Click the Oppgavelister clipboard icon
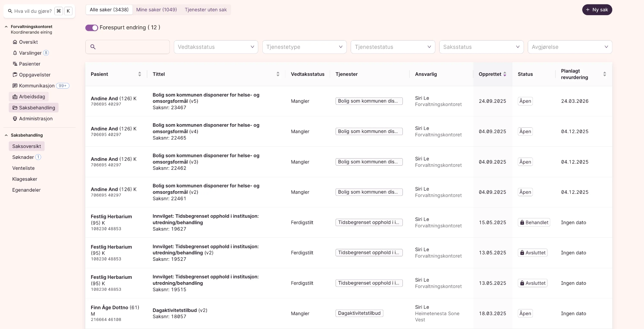Image resolution: width=644 pixels, height=329 pixels. pyautogui.click(x=15, y=75)
